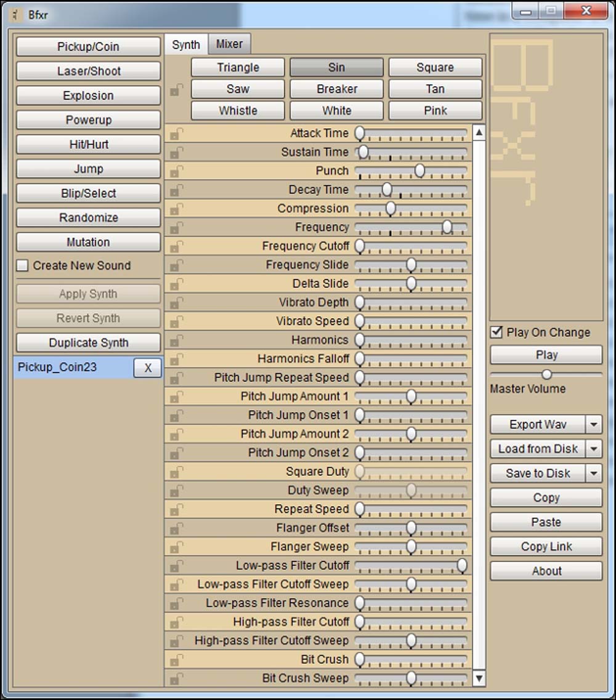Image resolution: width=616 pixels, height=700 pixels.
Task: Expand the Load from Disk dropdown arrow
Action: [x=594, y=449]
